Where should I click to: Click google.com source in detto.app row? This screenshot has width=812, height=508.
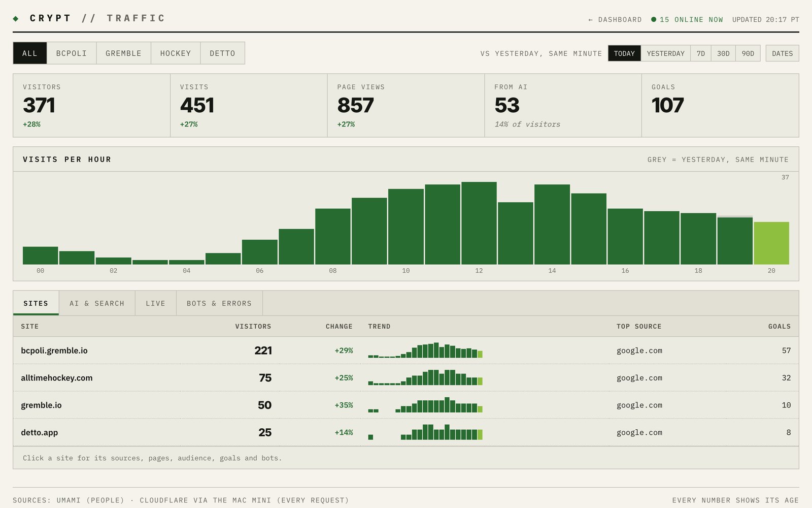pyautogui.click(x=639, y=433)
